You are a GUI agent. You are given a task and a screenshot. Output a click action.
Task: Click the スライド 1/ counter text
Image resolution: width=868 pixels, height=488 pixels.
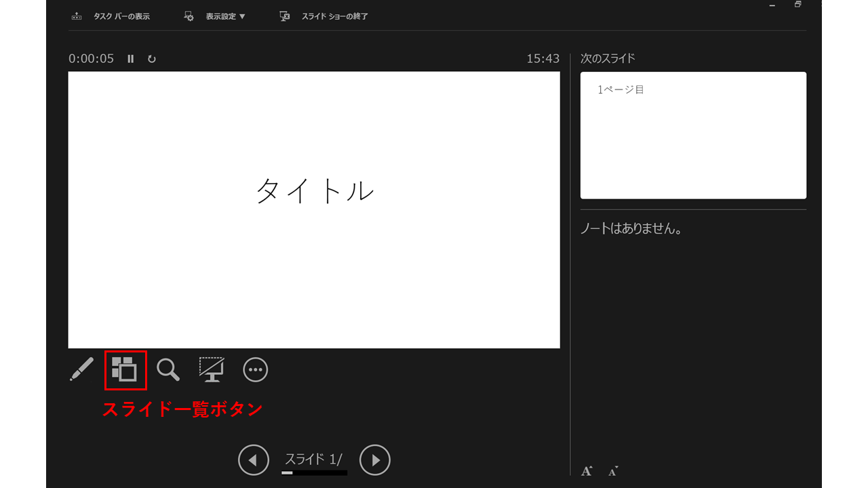coord(313,460)
